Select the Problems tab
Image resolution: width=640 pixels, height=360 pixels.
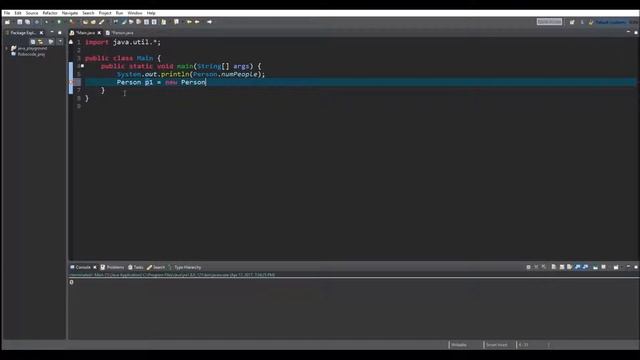tap(112, 267)
